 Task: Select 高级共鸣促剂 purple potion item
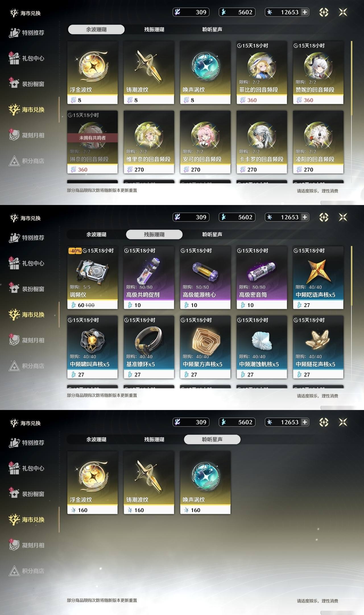pos(149,278)
